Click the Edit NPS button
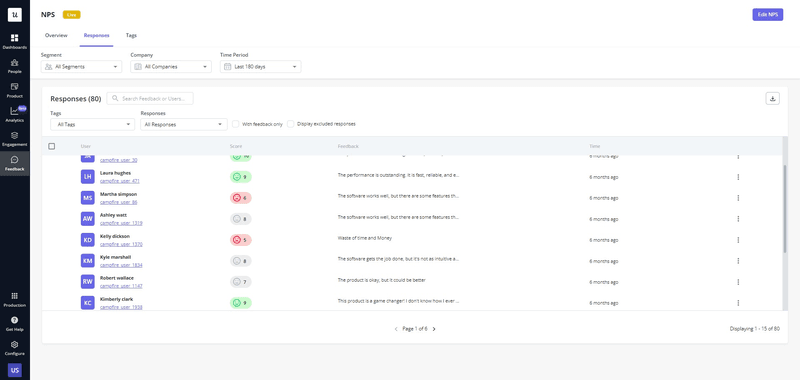The width and height of the screenshot is (800, 380). click(767, 15)
